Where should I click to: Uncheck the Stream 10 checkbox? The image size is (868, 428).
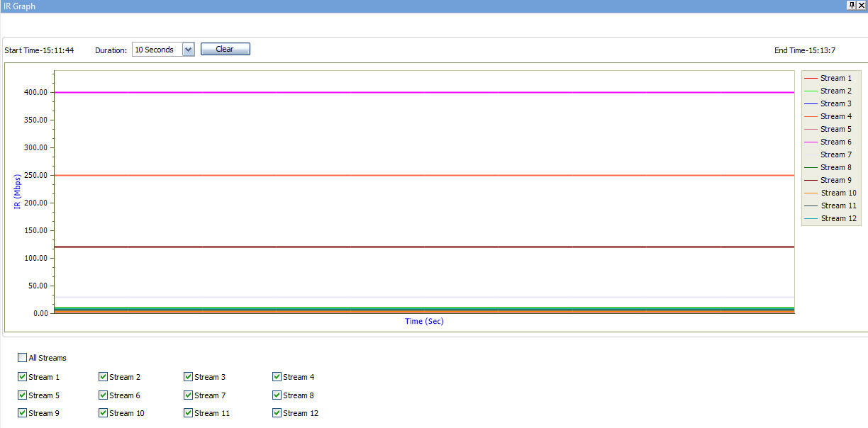coord(104,413)
